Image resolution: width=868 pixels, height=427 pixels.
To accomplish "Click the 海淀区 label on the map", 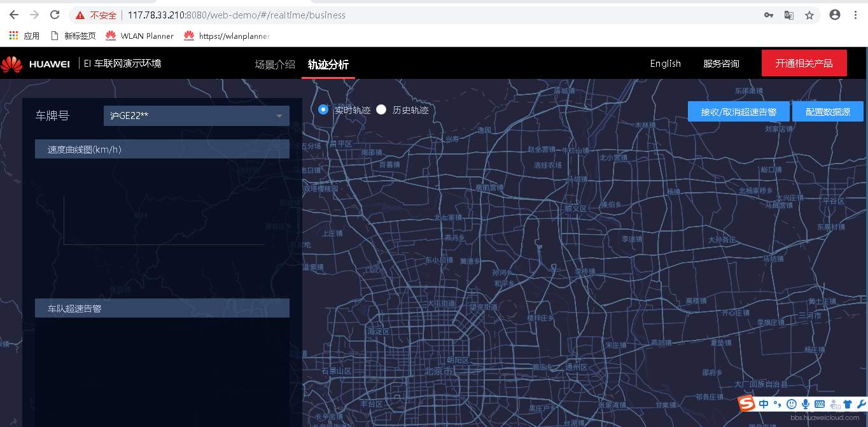I will [378, 332].
